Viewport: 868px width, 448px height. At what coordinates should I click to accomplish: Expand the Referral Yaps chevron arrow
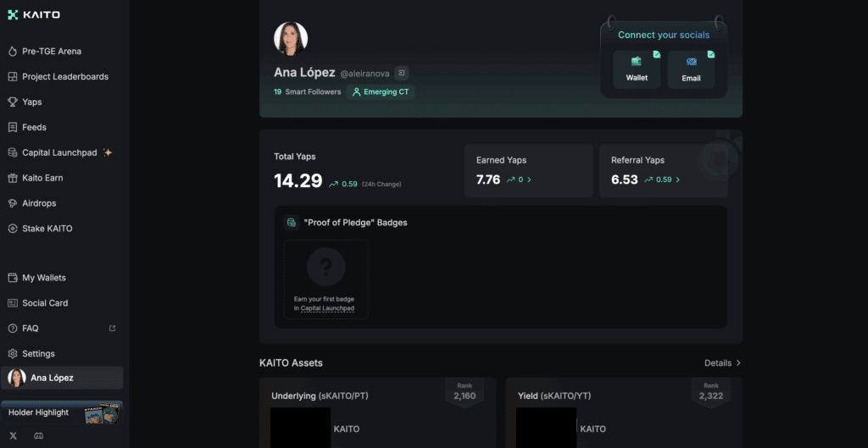pos(677,180)
